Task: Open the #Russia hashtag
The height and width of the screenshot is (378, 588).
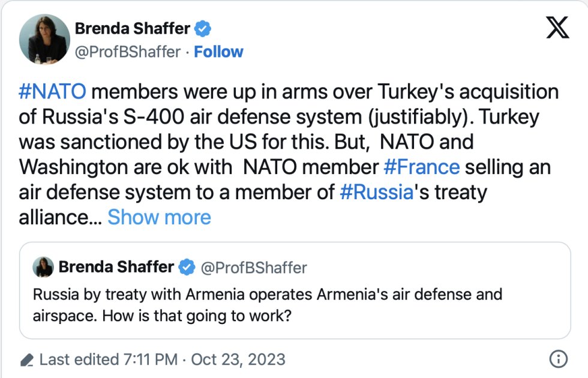Action: (x=377, y=193)
